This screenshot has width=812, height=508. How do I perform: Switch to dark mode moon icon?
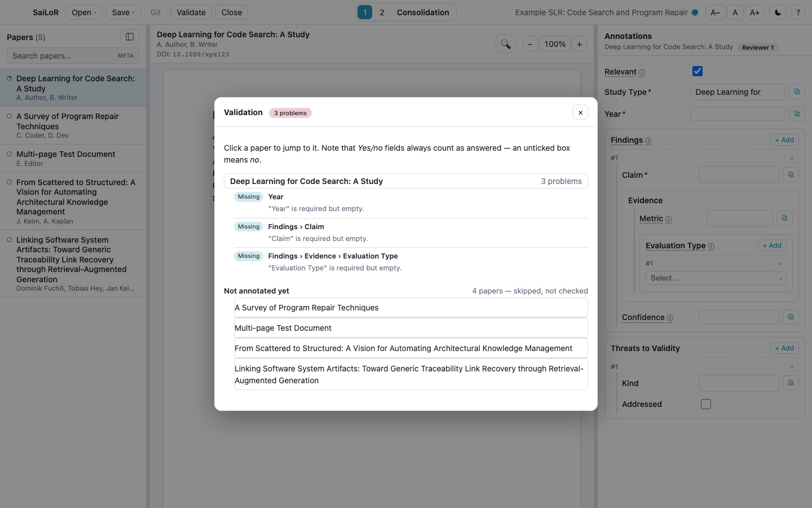778,12
